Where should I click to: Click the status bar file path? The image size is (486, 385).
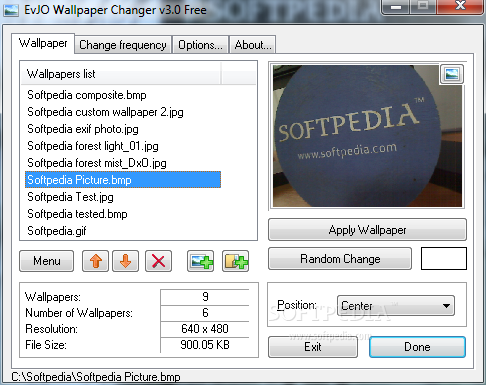pyautogui.click(x=96, y=377)
